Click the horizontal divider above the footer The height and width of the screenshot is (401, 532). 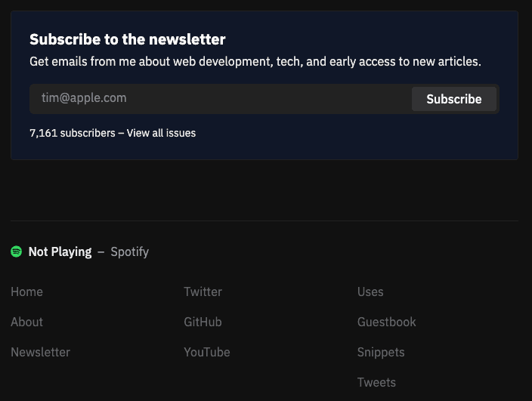(x=264, y=221)
